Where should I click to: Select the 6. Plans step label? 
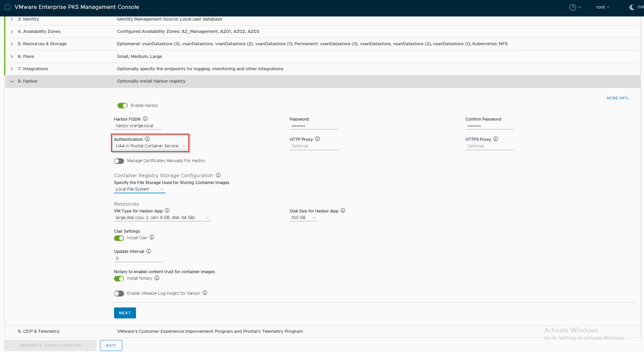(26, 57)
